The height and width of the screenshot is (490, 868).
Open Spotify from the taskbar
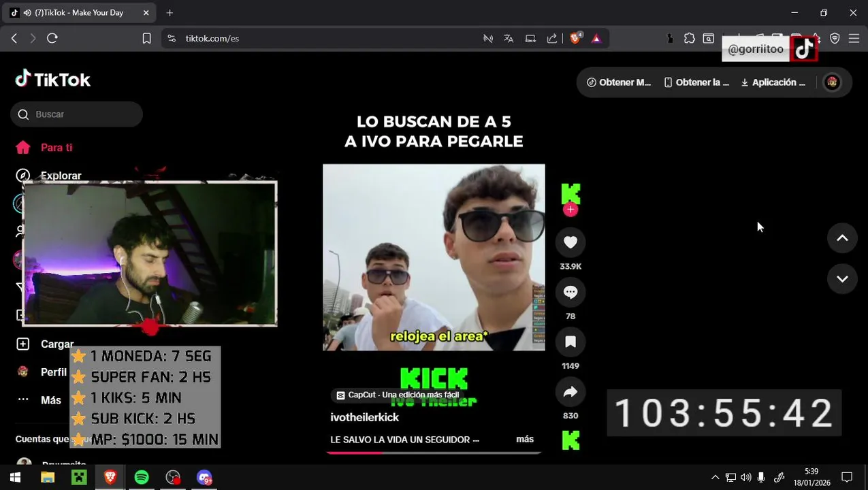[x=142, y=478]
